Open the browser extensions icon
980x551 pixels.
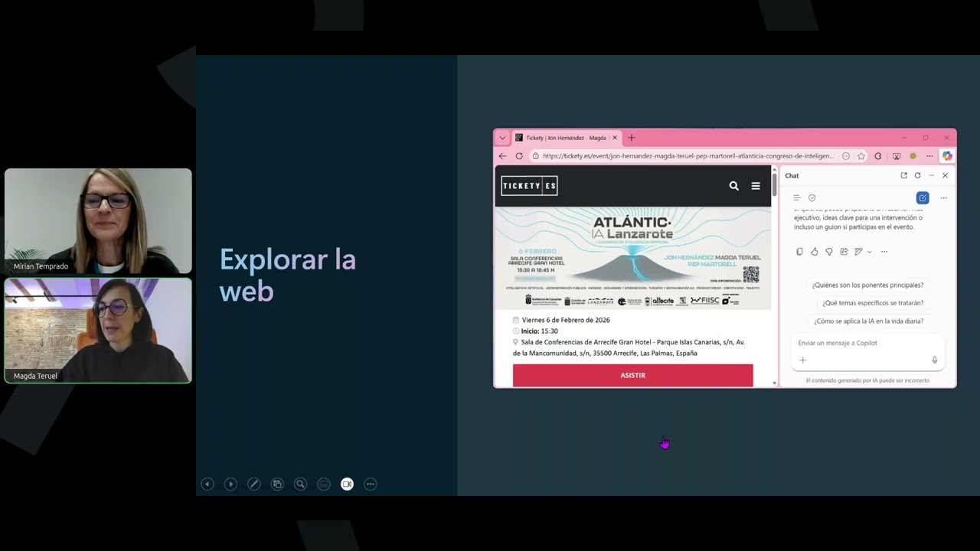coord(878,155)
